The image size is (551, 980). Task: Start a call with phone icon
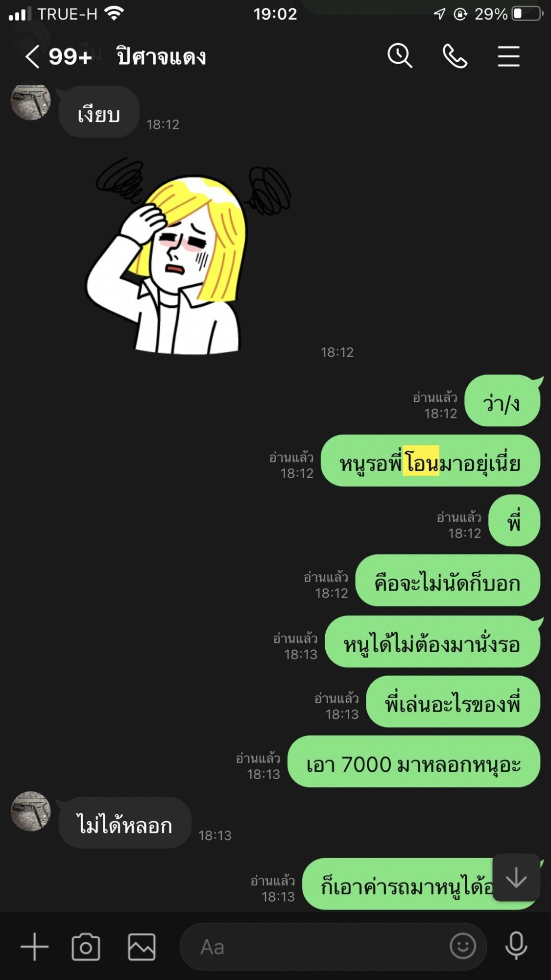[x=455, y=56]
